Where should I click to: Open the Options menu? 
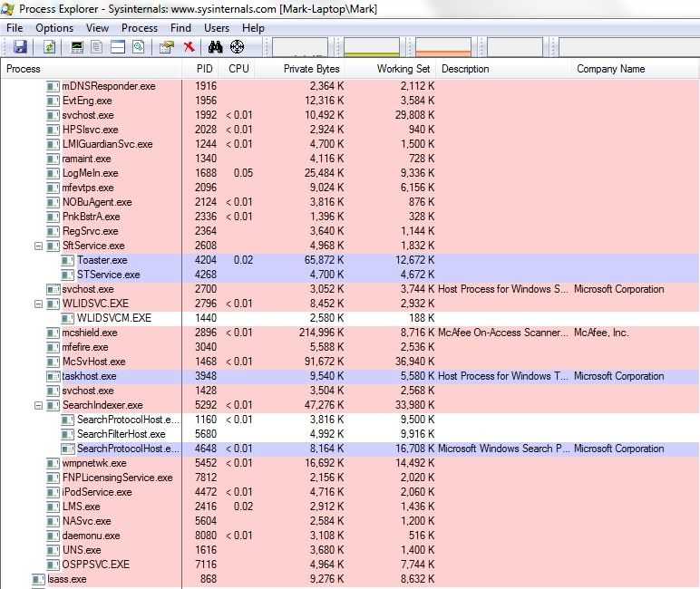(54, 28)
